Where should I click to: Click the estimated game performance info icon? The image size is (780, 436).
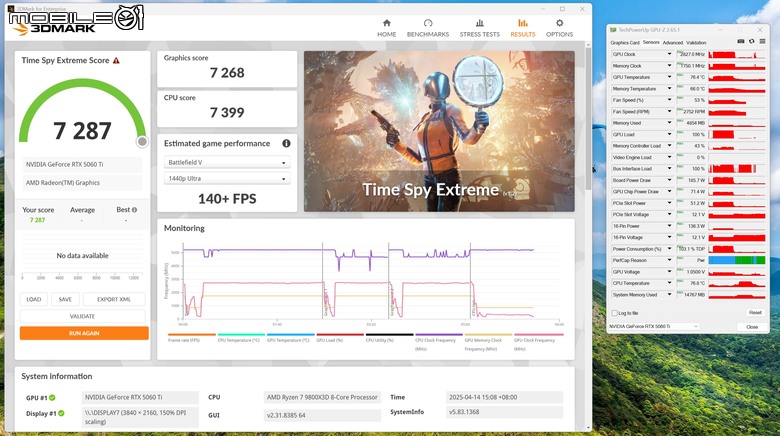286,143
